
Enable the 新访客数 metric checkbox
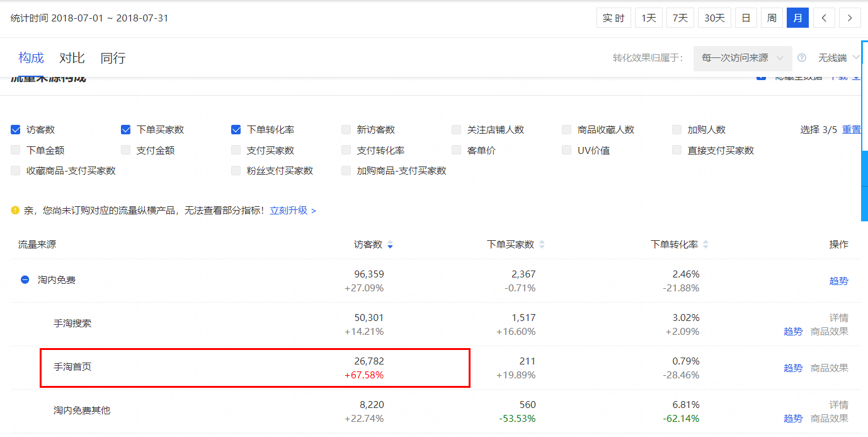click(346, 129)
